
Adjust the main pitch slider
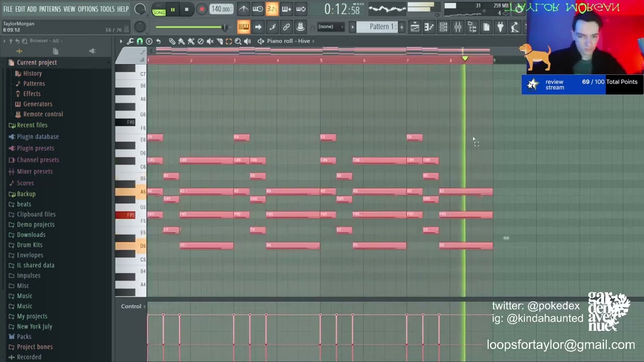[140, 27]
